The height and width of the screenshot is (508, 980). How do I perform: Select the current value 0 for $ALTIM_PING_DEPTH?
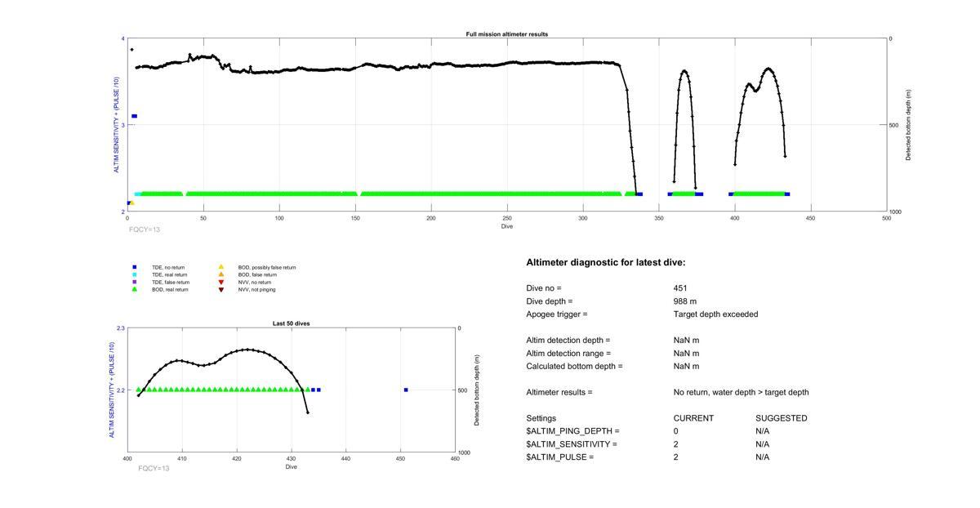click(676, 431)
